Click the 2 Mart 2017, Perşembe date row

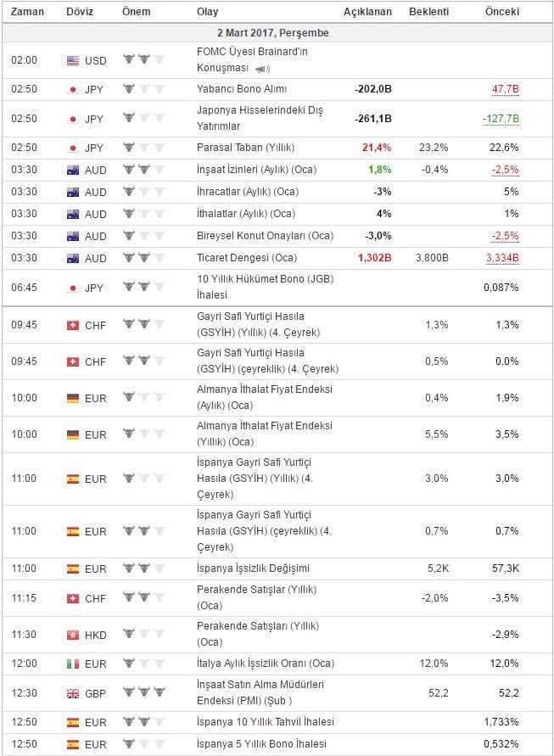pyautogui.click(x=277, y=33)
